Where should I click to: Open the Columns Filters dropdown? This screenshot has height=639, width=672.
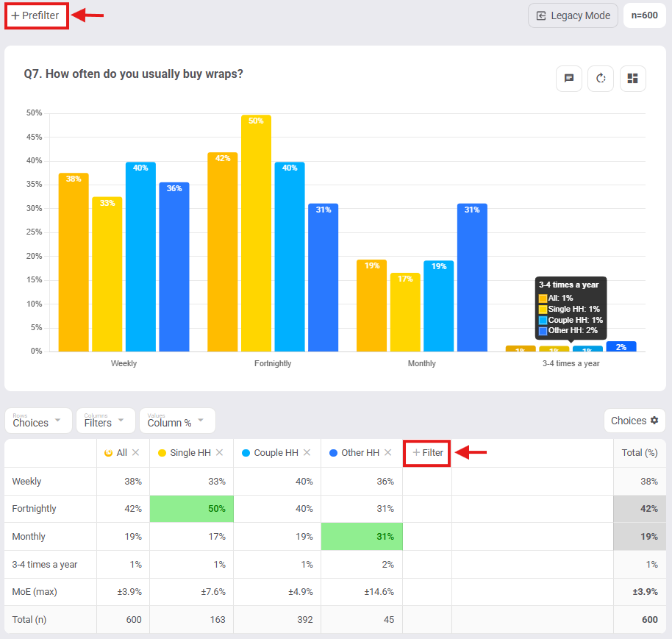coord(105,421)
